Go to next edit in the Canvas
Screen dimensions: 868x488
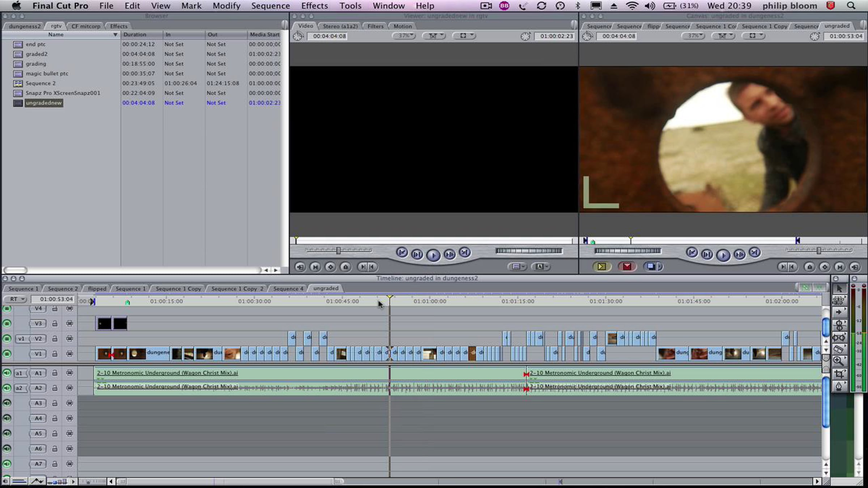tap(755, 253)
